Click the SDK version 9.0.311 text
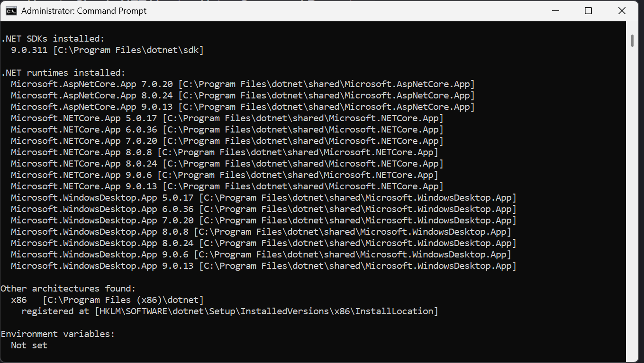 [29, 50]
